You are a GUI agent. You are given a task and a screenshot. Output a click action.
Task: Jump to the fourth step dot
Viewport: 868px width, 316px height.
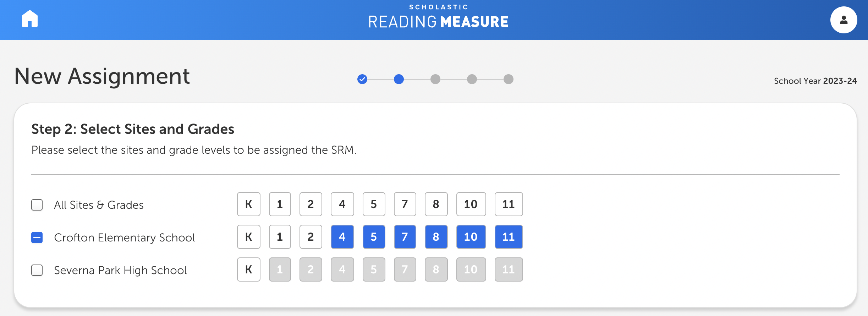click(472, 79)
